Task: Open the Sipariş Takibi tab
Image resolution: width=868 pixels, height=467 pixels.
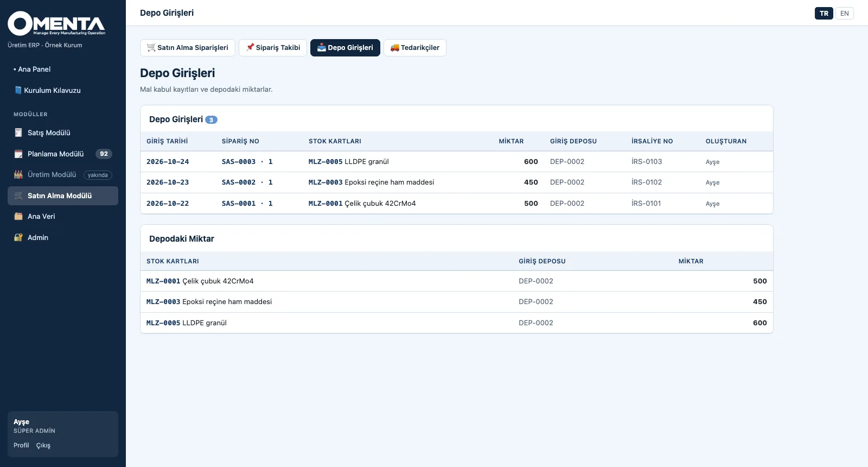Action: coord(273,47)
